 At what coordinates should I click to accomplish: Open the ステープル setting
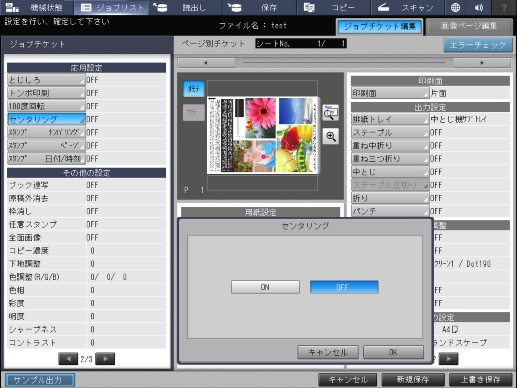[390, 133]
